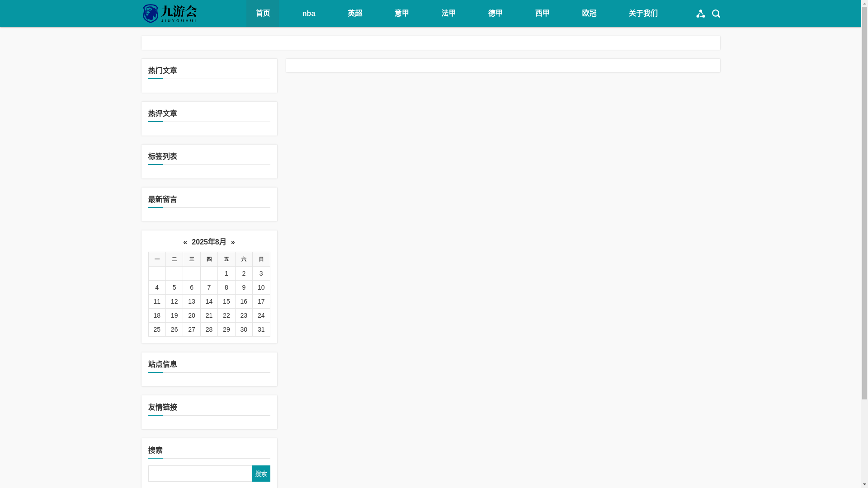The width and height of the screenshot is (868, 488).
Task: Select day 28 in the calendar
Action: pos(209,329)
